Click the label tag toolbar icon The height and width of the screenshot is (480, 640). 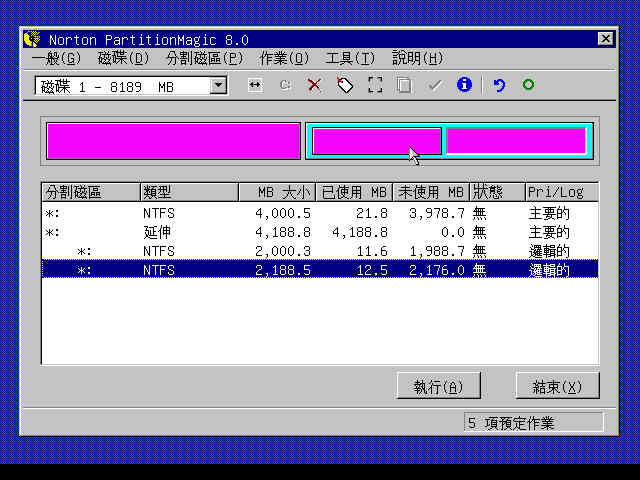(345, 86)
